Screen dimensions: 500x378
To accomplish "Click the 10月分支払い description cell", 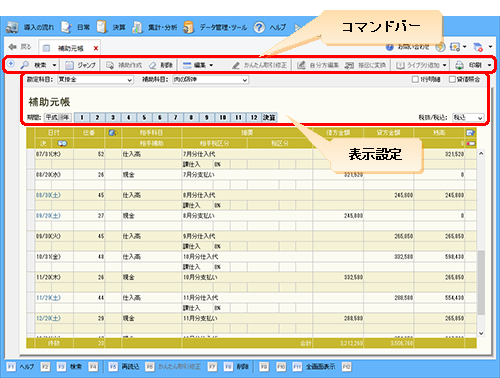I will coord(247,277).
